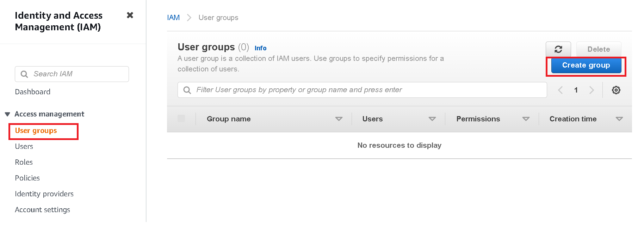
Task: Focus the Search IAM field
Action: point(72,74)
